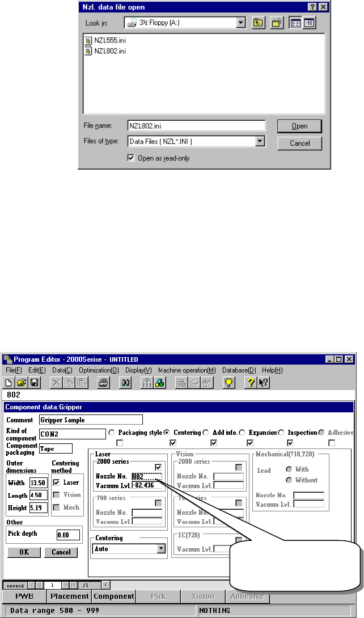Select the Add info. radio button
364x618 pixels.
coord(206,433)
